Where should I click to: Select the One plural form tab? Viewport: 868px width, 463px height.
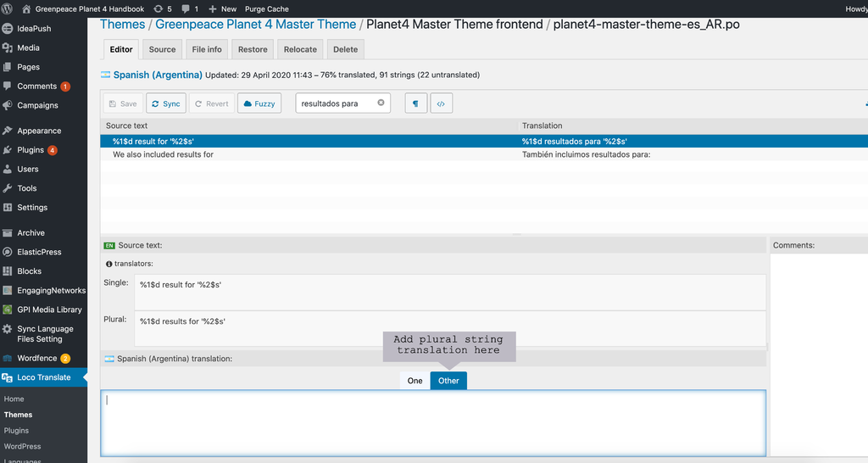tap(415, 381)
